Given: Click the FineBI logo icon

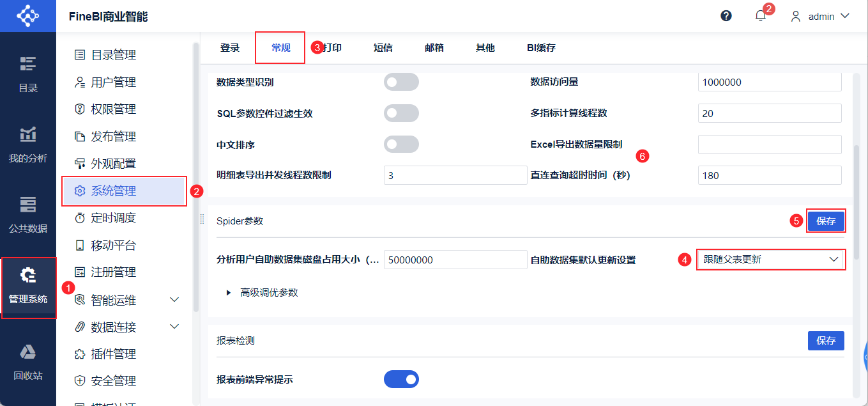Looking at the screenshot, I should 27,16.
